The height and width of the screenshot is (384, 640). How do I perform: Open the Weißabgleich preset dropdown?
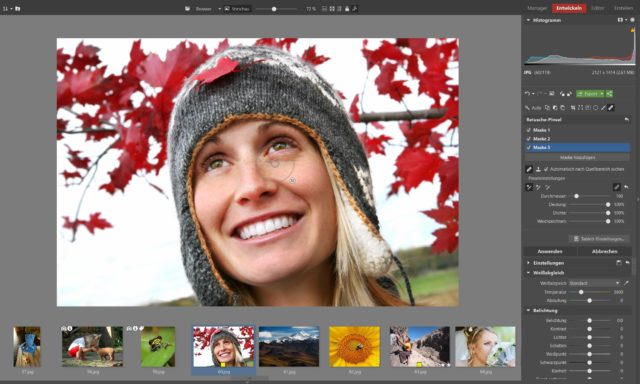tap(594, 283)
